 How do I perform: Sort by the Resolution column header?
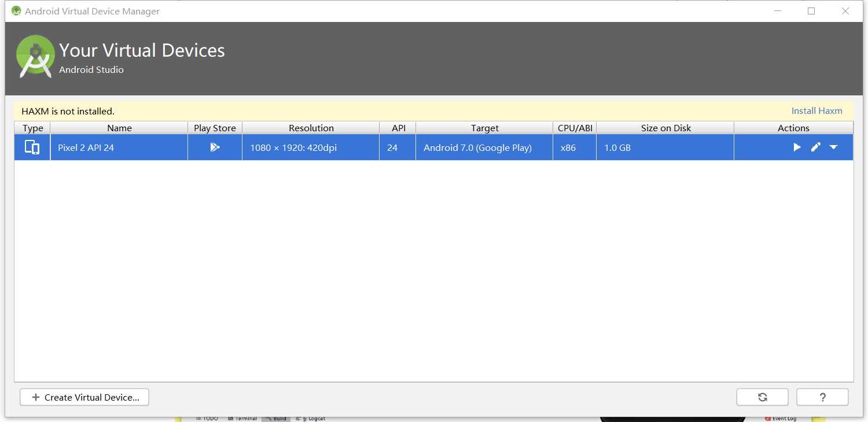coord(311,128)
